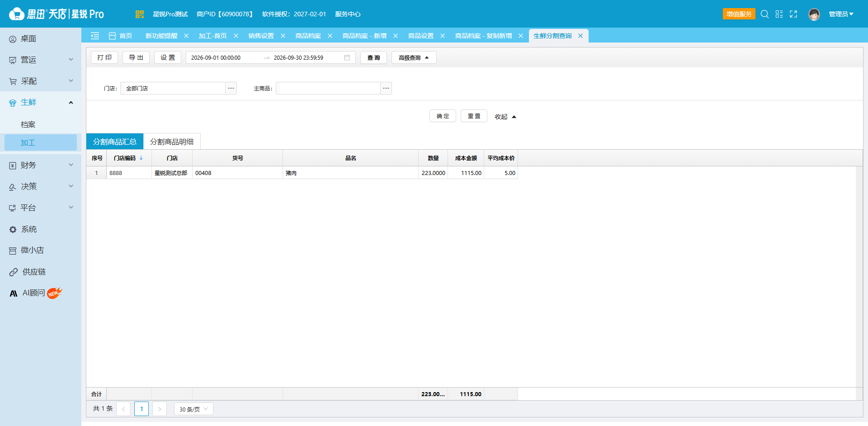This screenshot has height=426, width=868.
Task: Sort by 门店编码 column arrow
Action: (141, 158)
